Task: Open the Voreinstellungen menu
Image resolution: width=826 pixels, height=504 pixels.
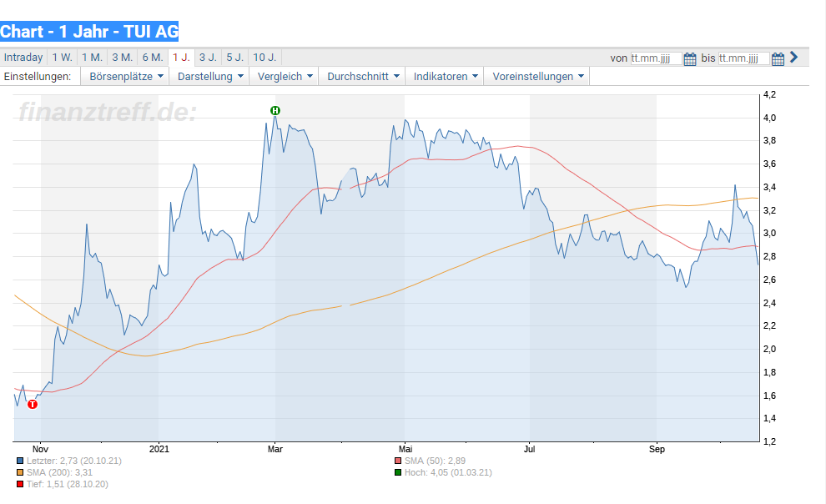Action: 537,77
